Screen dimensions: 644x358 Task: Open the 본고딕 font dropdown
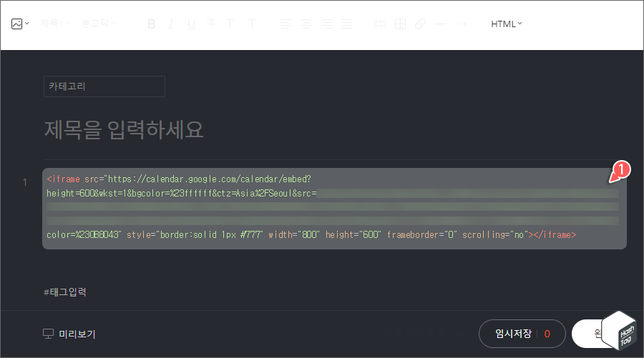[x=98, y=24]
